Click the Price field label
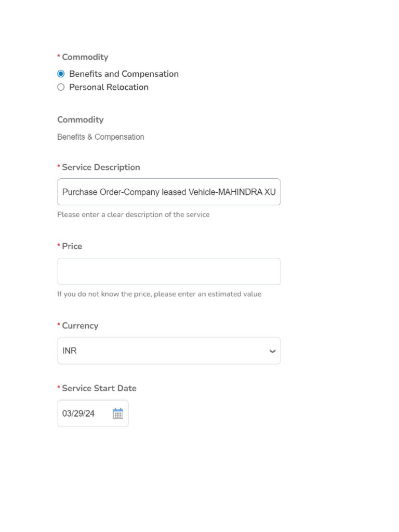399x532 pixels. pyautogui.click(x=72, y=246)
